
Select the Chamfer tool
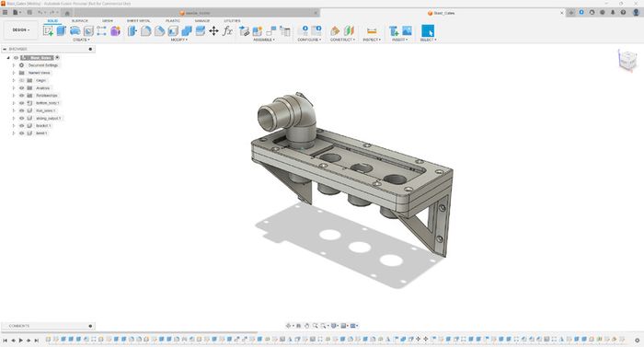pyautogui.click(x=159, y=31)
